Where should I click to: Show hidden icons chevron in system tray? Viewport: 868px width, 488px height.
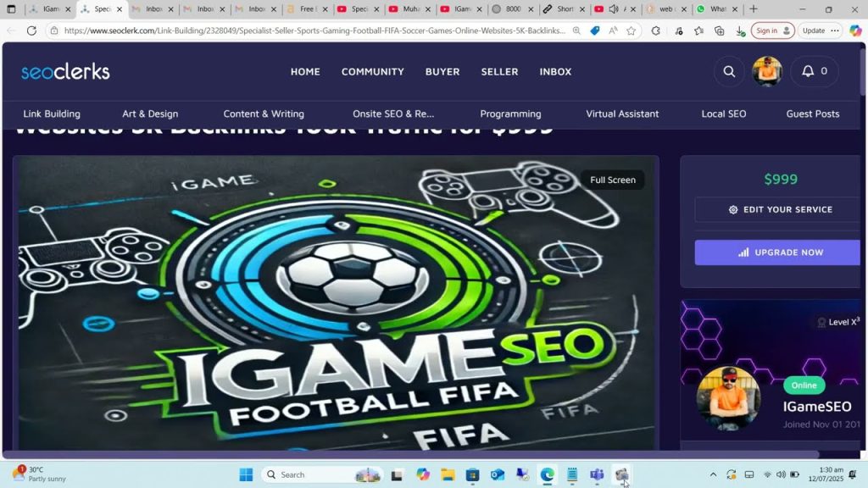click(713, 474)
